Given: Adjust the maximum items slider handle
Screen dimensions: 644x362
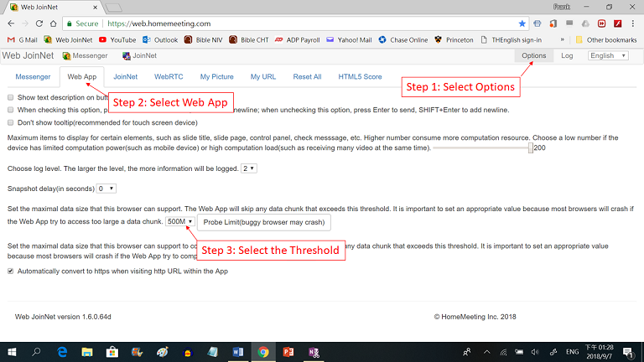Looking at the screenshot, I should [531, 147].
